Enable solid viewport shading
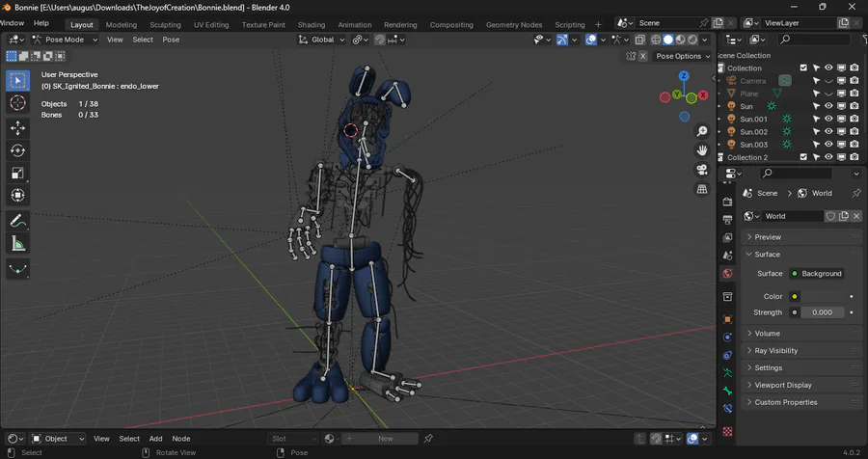Image resolution: width=868 pixels, height=459 pixels. [668, 40]
